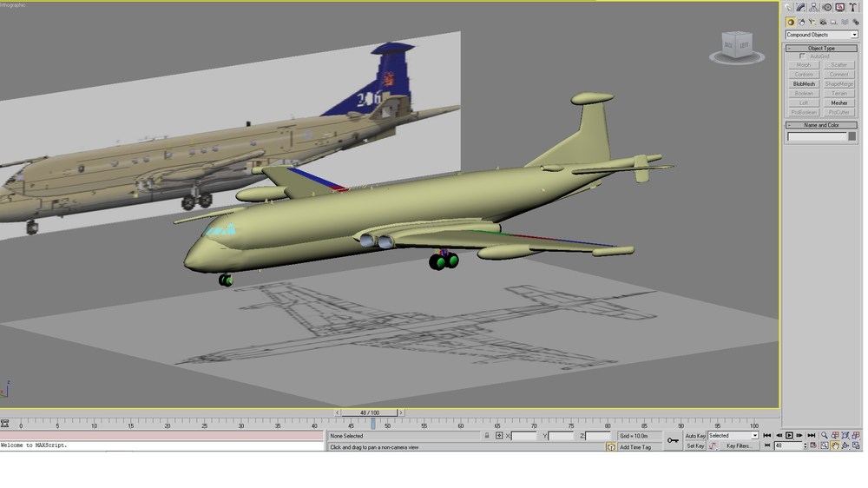Open the Compound Objects category dropdown

click(x=821, y=35)
